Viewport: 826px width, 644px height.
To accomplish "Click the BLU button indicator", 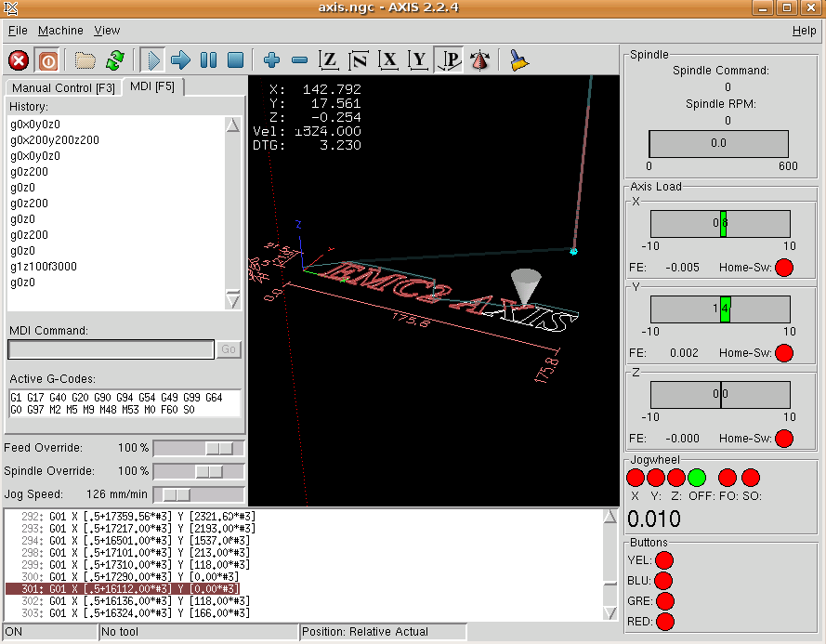I will 663,581.
